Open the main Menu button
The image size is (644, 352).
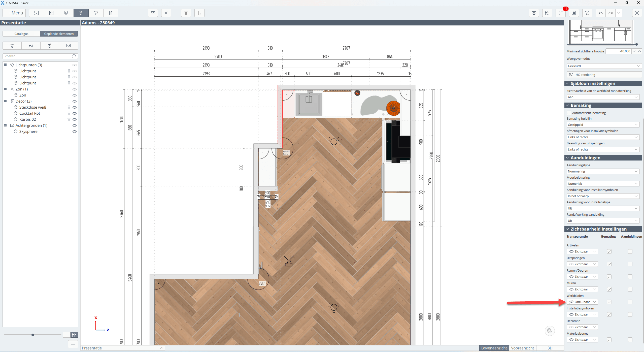click(14, 13)
